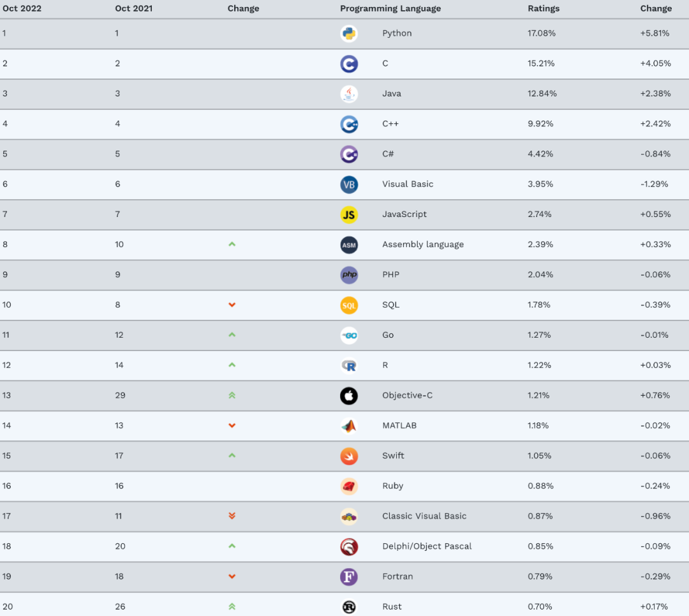Click the Visual Basic VB icon
This screenshot has width=689, height=616.
point(349,184)
